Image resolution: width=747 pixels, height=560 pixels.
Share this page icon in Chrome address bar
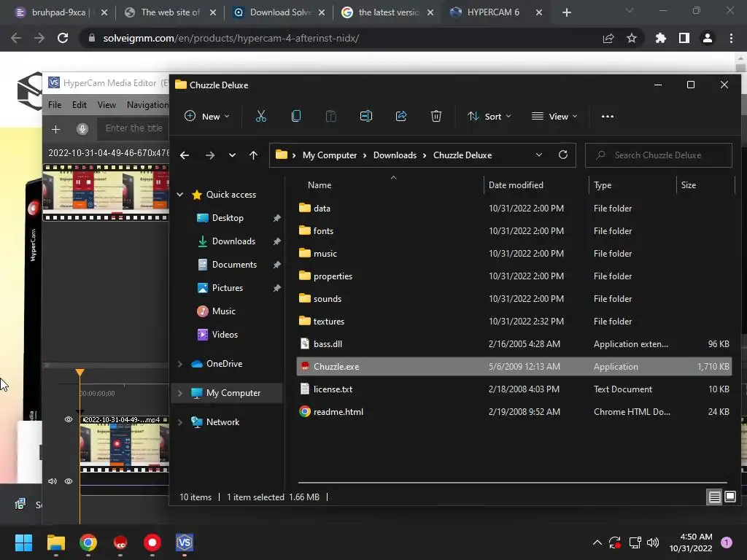608,38
